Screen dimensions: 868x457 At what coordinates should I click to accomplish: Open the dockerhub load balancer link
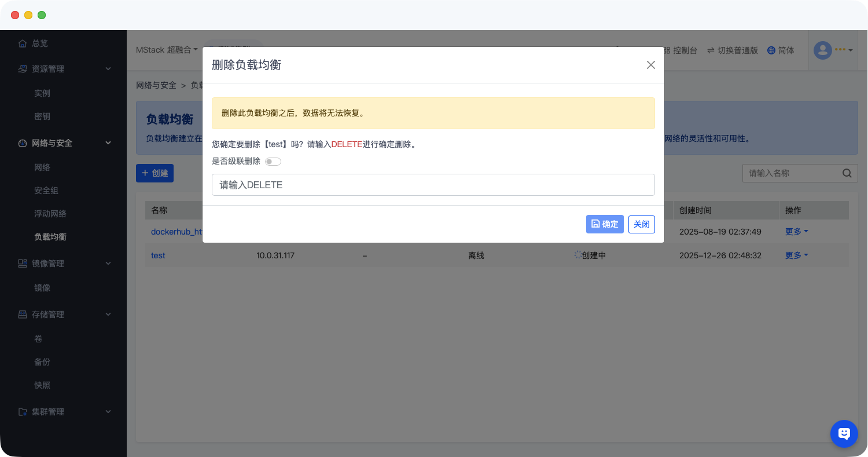tap(177, 232)
